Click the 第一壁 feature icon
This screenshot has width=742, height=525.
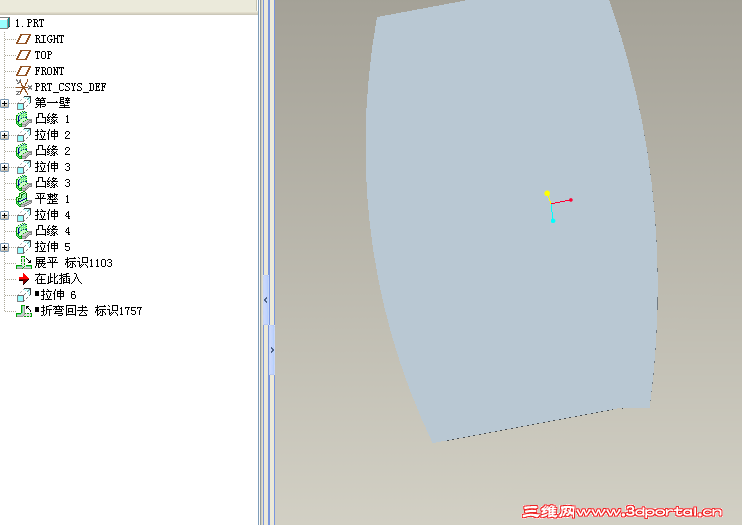pyautogui.click(x=24, y=103)
